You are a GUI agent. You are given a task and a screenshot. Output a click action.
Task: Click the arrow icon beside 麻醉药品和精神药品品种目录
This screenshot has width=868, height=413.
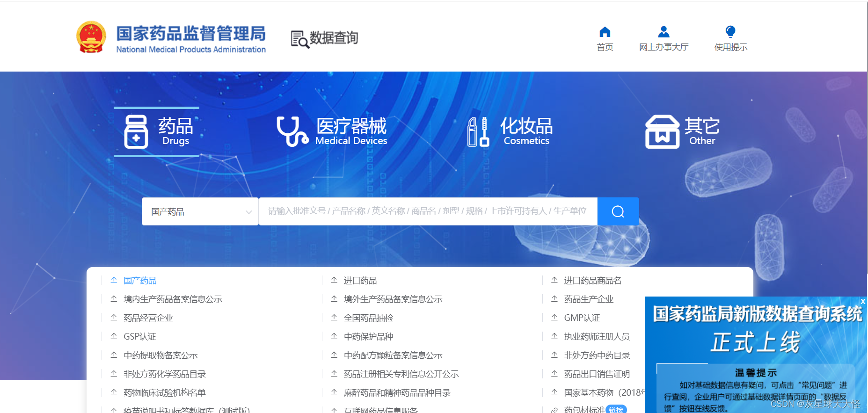[334, 392]
